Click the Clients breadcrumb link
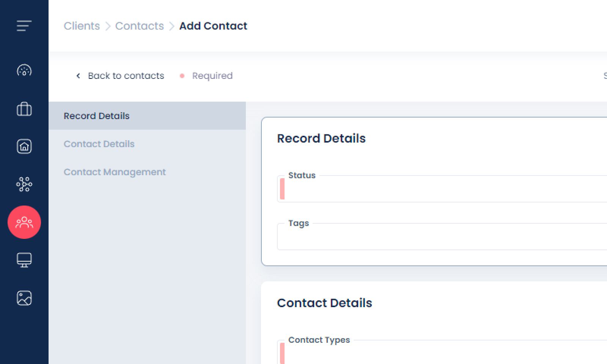Screen dimensions: 607x364 [82, 26]
